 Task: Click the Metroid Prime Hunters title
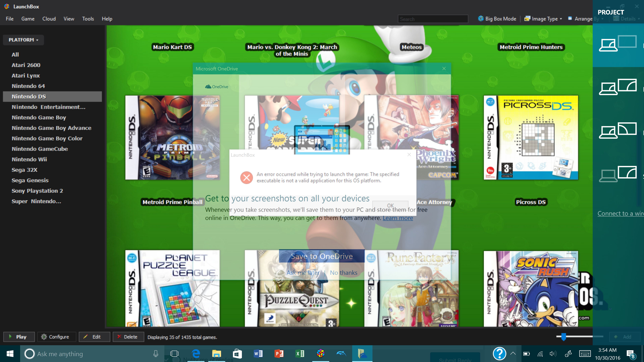[x=531, y=47]
